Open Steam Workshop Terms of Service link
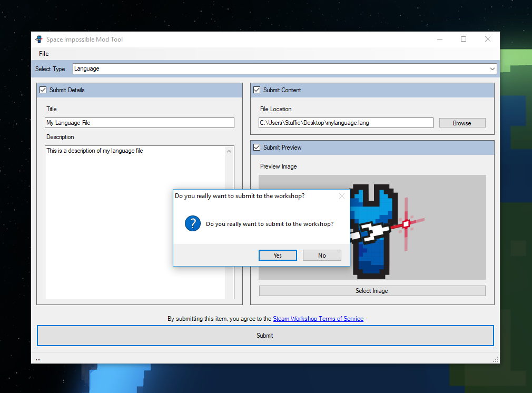This screenshot has width=532, height=393. point(318,319)
